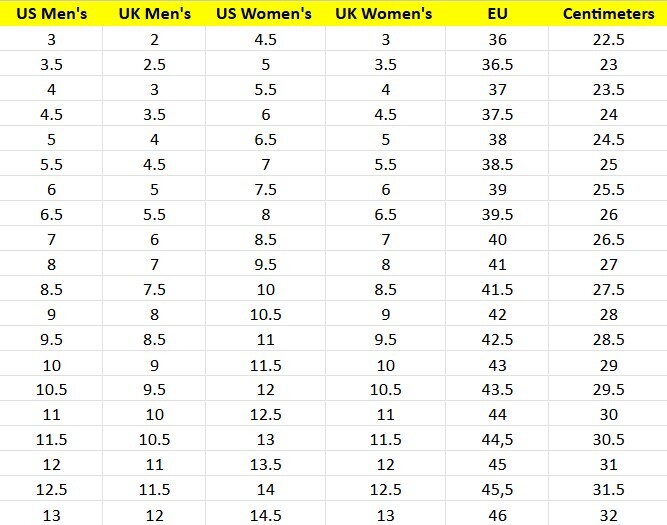This screenshot has width=667, height=525.
Task: Click the US Men's size 13 cell
Action: coord(52,515)
